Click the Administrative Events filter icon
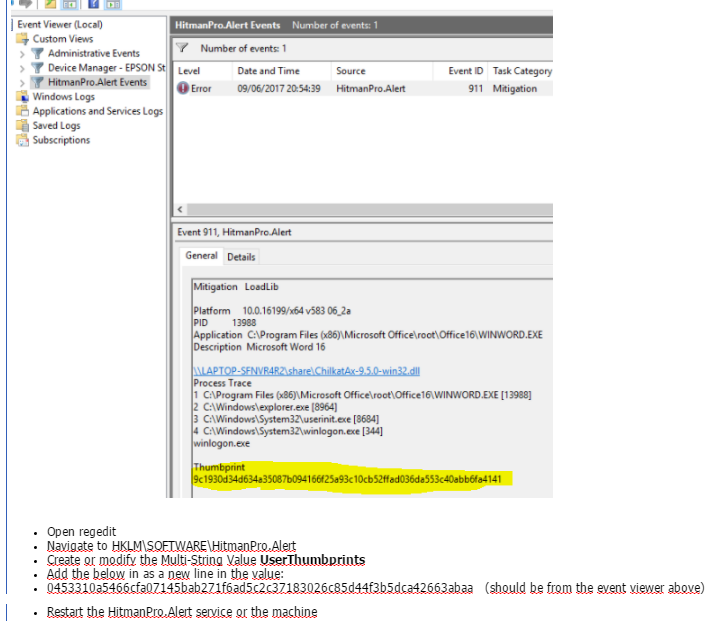This screenshot has height=621, width=720. coord(38,53)
